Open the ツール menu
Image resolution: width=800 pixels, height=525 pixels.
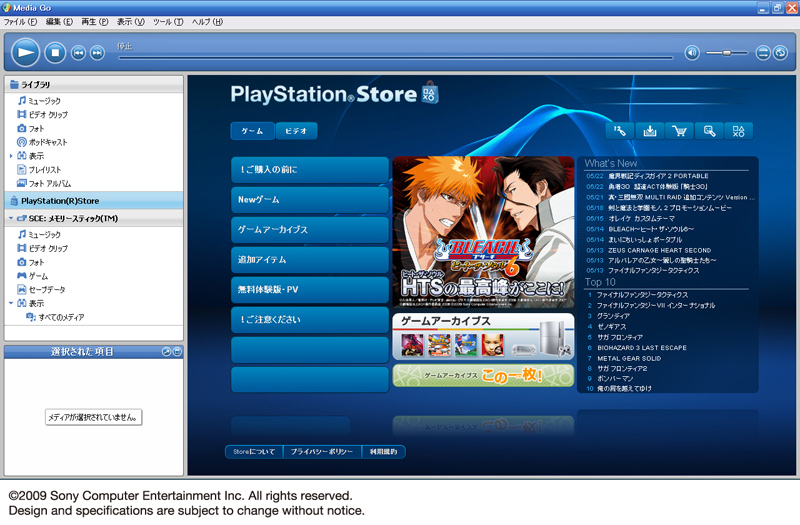(x=168, y=22)
